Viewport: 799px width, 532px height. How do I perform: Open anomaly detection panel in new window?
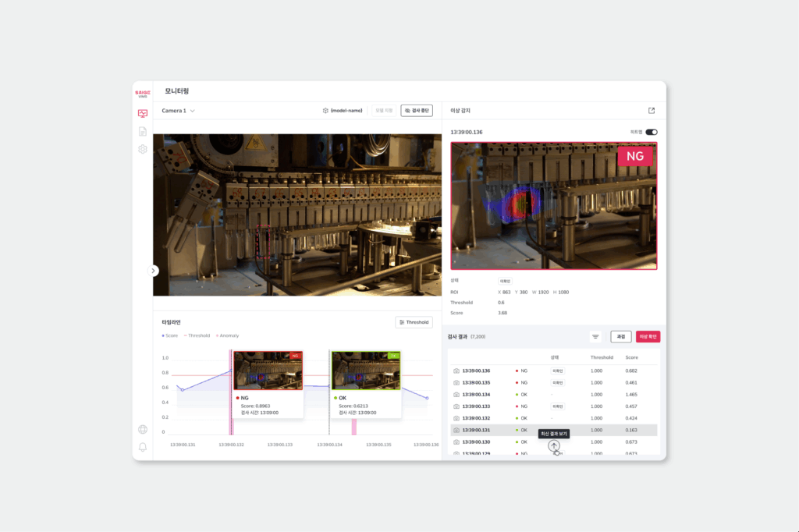point(652,111)
